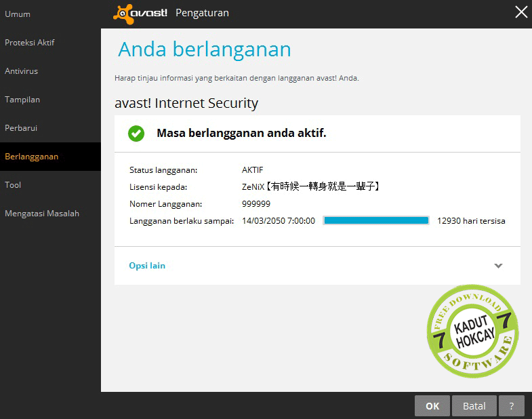Screen dimensions: 532x419
Task: Click the Opsi lain link
Action: (147, 266)
